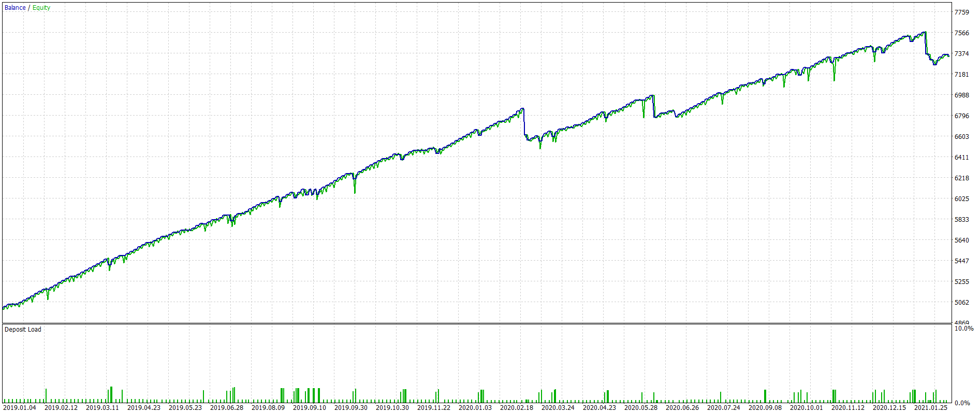The height and width of the screenshot is (413, 980).
Task: Select the 2019.11.22 date label
Action: (x=434, y=408)
